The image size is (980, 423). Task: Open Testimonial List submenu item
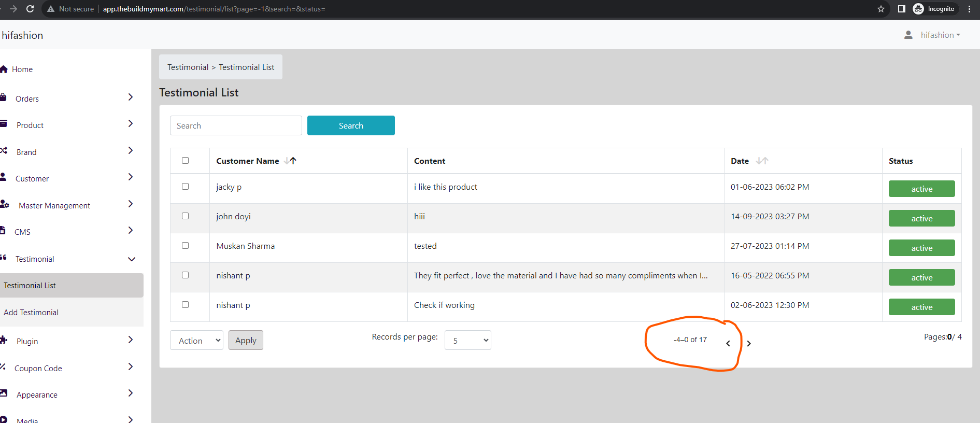click(x=72, y=285)
